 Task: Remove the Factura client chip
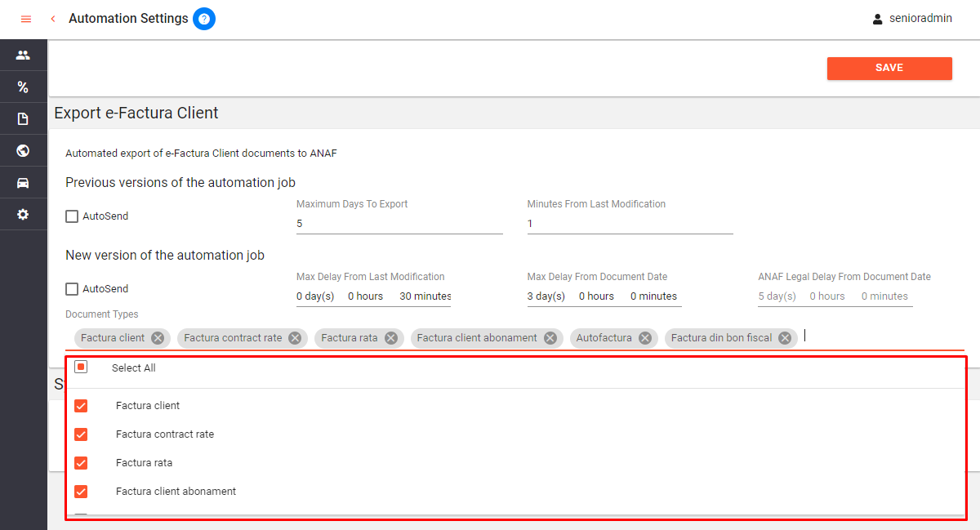pyautogui.click(x=158, y=338)
